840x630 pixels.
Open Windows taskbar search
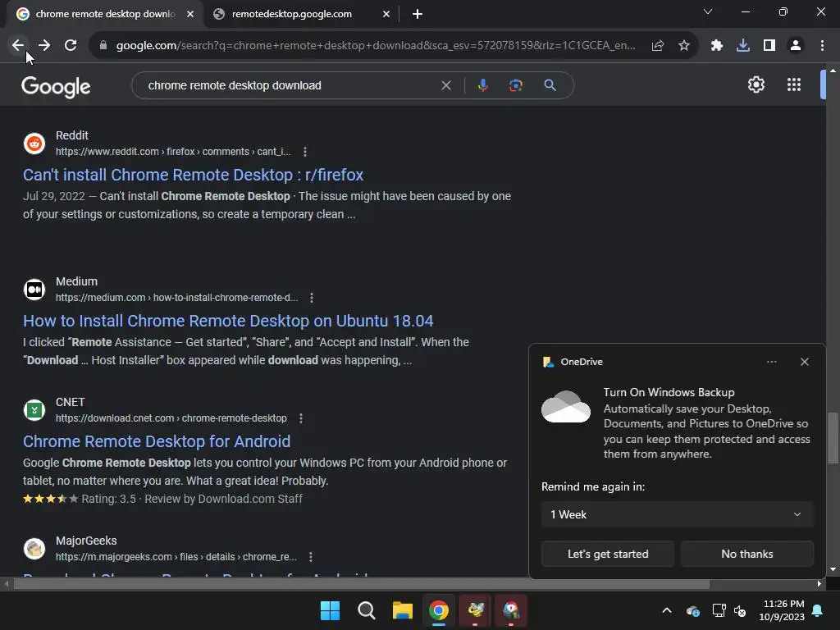coord(367,610)
